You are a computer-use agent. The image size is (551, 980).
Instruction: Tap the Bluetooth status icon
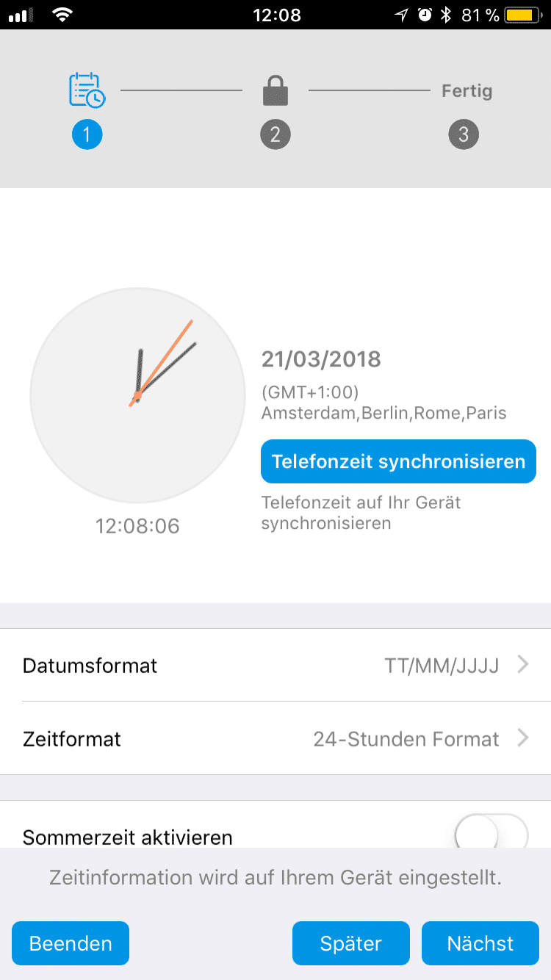click(445, 15)
